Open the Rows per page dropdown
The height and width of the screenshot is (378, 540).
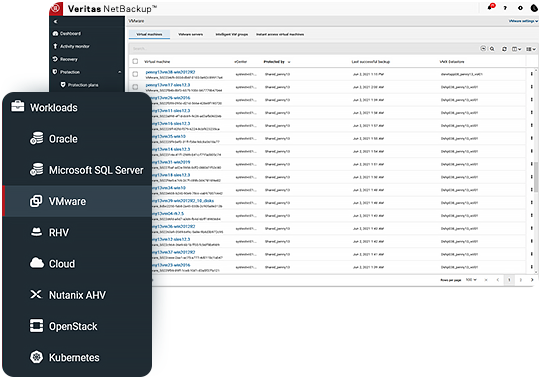(471, 280)
